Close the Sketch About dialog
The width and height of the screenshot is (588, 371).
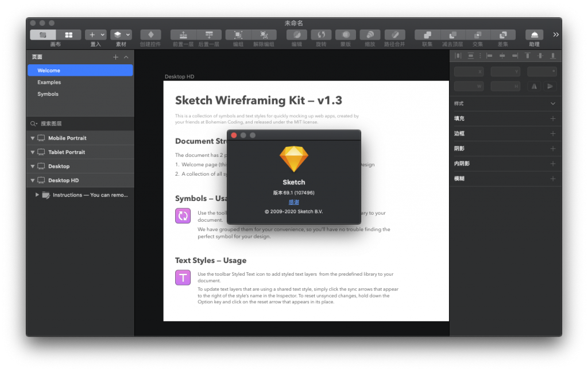[234, 136]
